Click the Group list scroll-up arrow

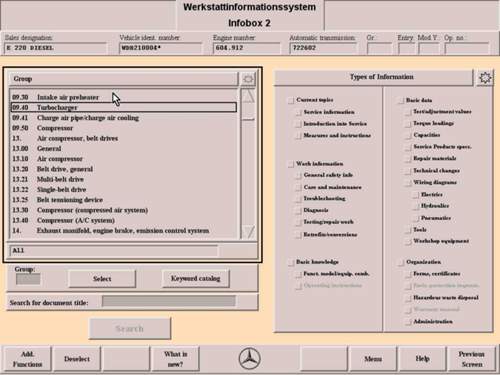[x=248, y=96]
